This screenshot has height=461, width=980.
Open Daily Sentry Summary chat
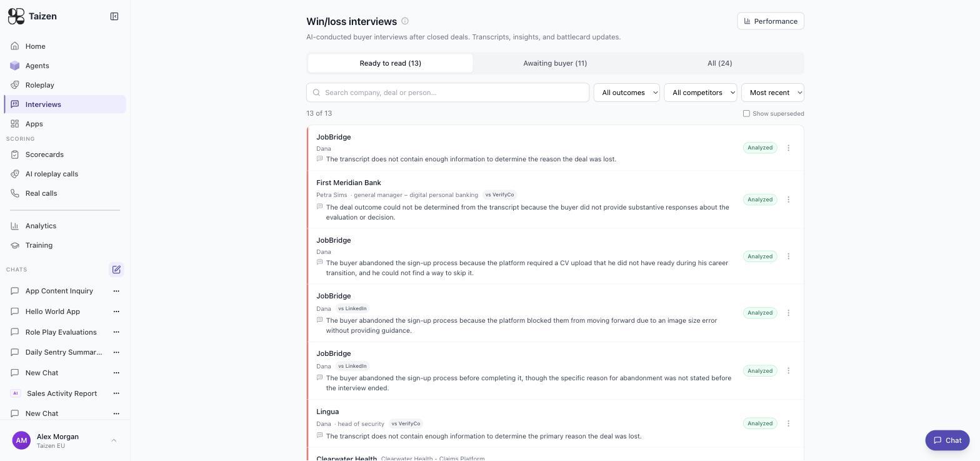point(63,352)
